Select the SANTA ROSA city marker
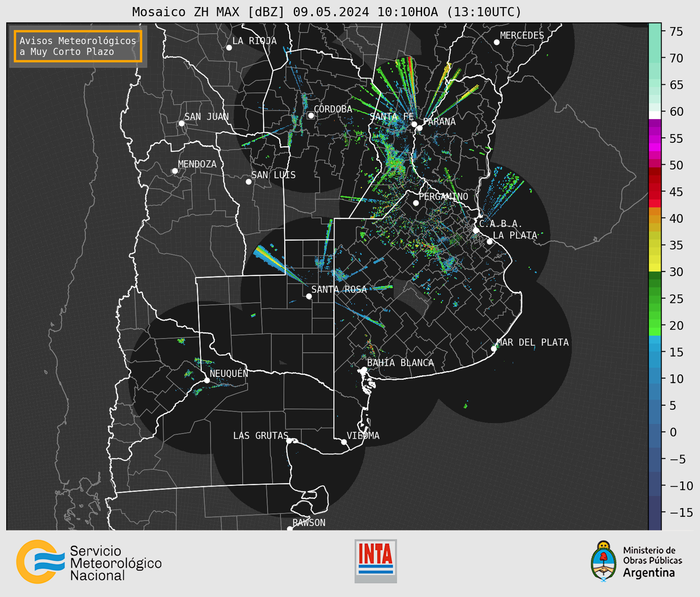700x597 pixels. tap(309, 296)
